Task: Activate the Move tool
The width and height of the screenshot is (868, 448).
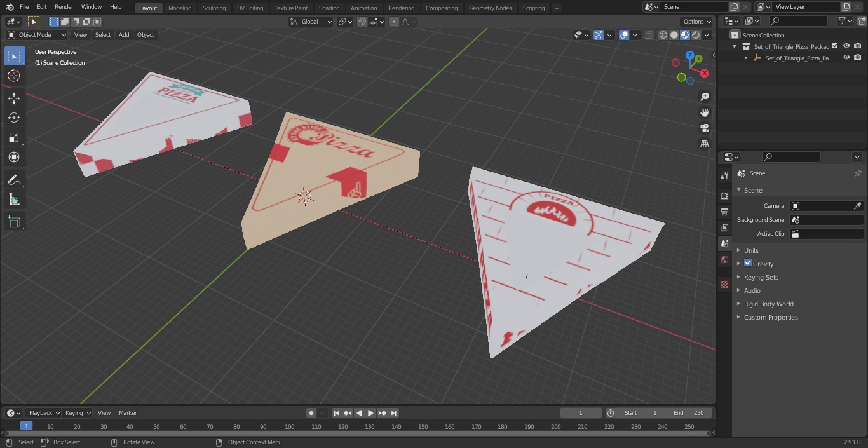Action: pos(14,98)
